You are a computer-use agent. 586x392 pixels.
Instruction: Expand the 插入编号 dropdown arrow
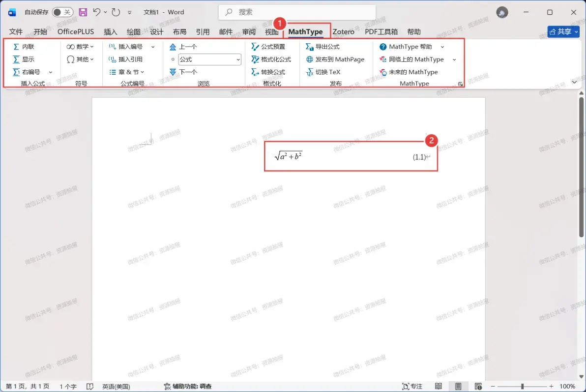153,47
